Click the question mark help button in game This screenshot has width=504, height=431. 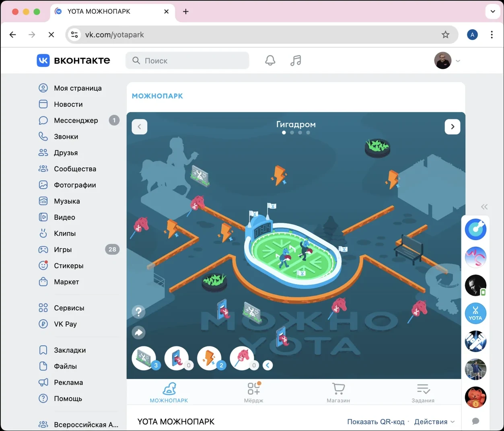tap(139, 312)
